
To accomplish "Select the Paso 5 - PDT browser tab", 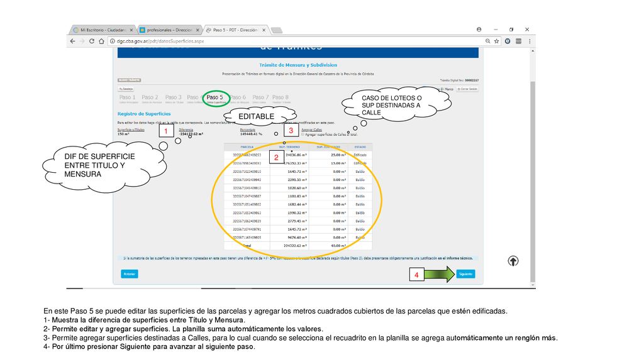I will coord(235,30).
